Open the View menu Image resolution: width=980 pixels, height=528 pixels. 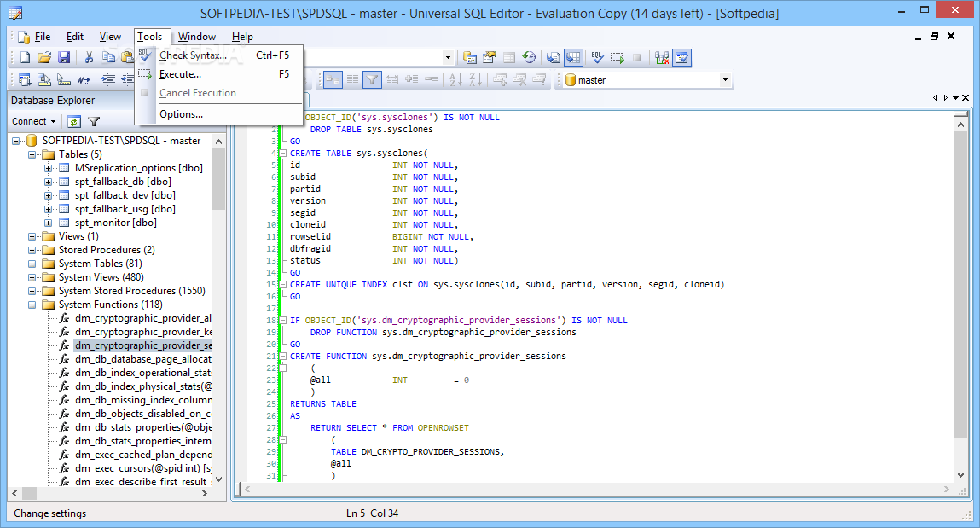(x=110, y=37)
